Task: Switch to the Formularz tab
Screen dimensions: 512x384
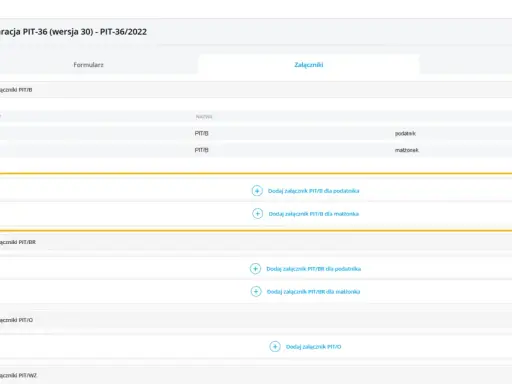Action: [89, 65]
